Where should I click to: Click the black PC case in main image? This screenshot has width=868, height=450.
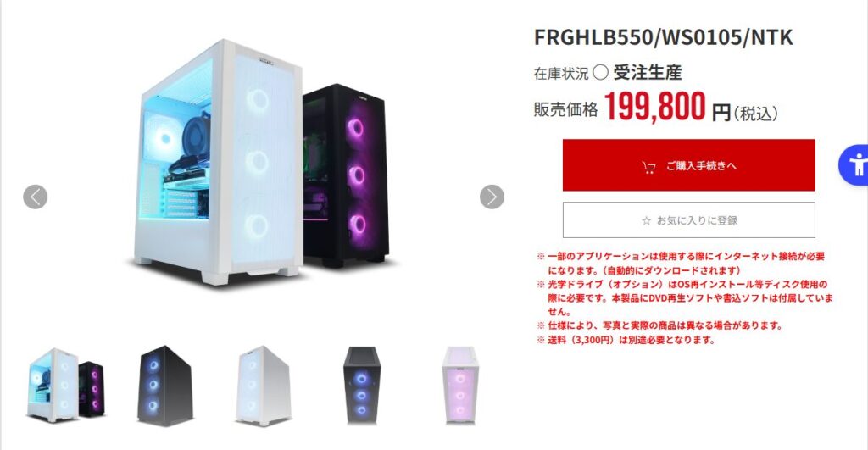click(346, 175)
